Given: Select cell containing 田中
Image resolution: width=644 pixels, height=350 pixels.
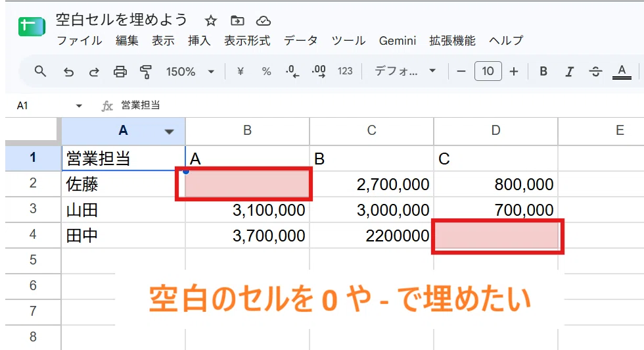Looking at the screenshot, I should pos(124,236).
